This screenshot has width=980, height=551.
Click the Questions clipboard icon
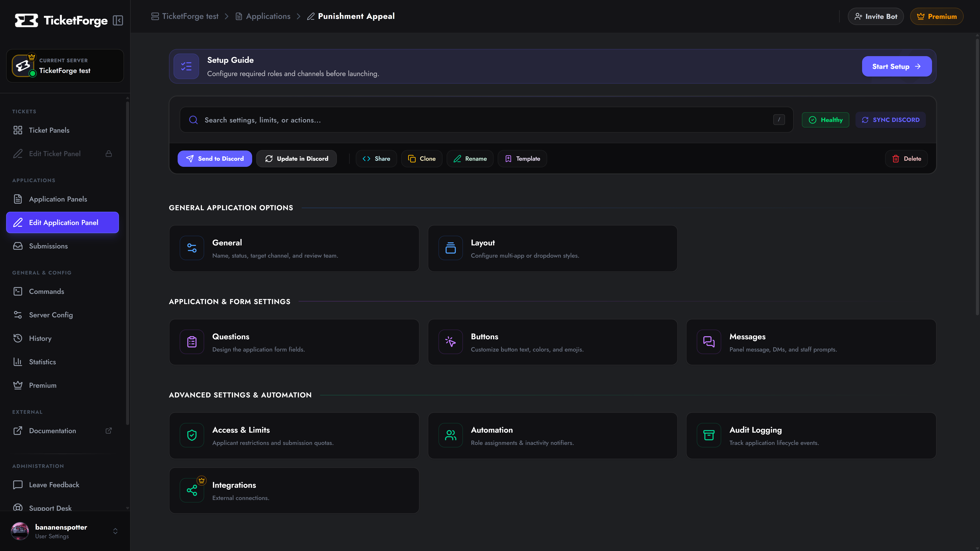click(192, 342)
